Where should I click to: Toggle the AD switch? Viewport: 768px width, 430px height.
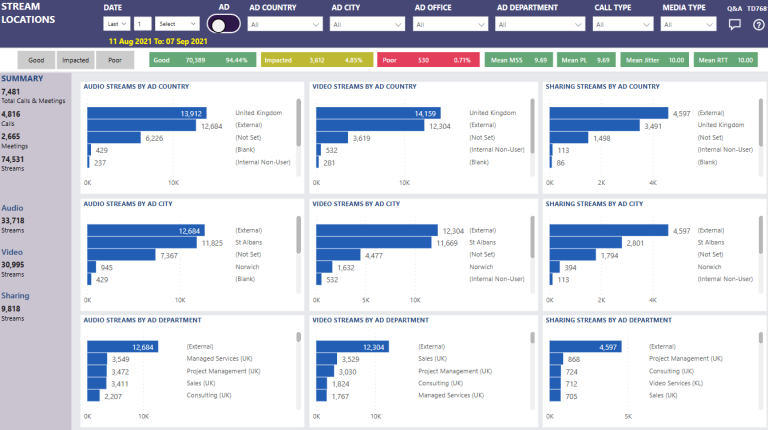[223, 24]
